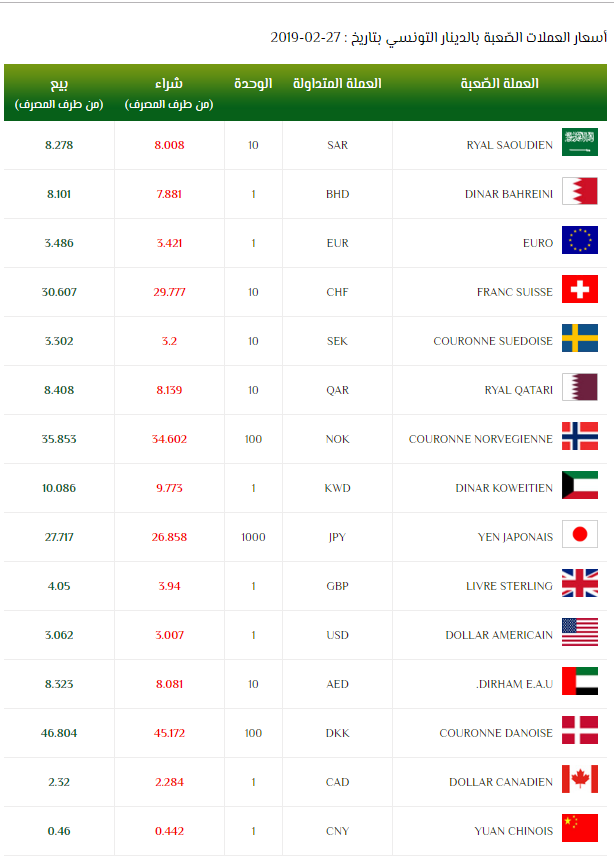Click the LIVRE STERLING sell rate 4.05
Screen dimensions: 614x862
(60, 586)
